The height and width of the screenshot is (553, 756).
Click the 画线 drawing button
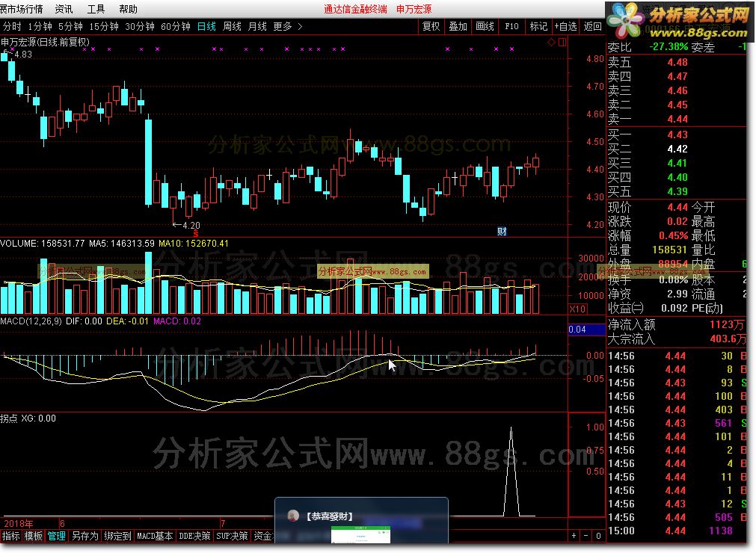tap(485, 26)
